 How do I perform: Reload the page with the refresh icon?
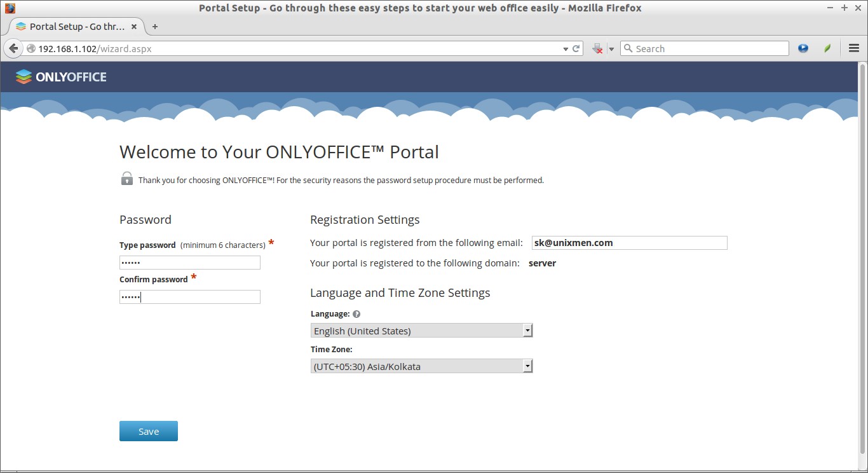576,48
